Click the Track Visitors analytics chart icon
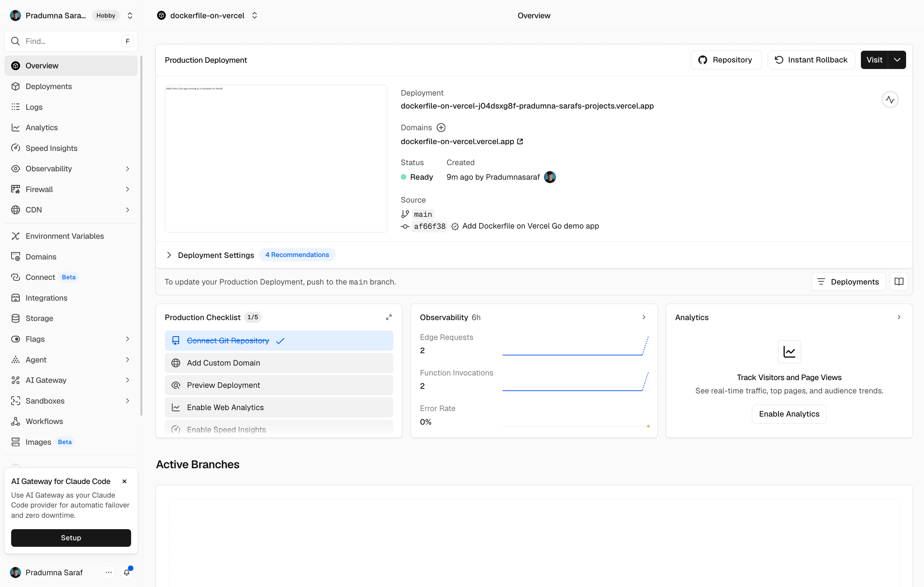924x587 pixels. 789,351
